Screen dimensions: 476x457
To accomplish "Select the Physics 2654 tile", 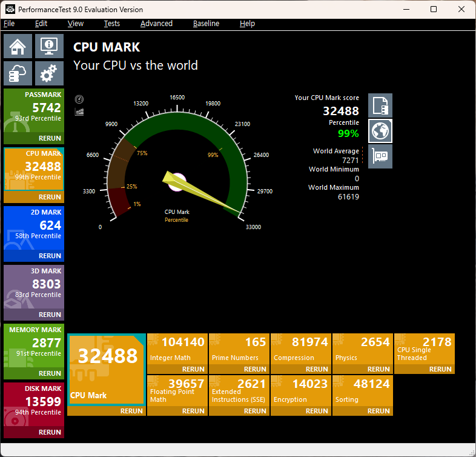I will click(x=363, y=349).
